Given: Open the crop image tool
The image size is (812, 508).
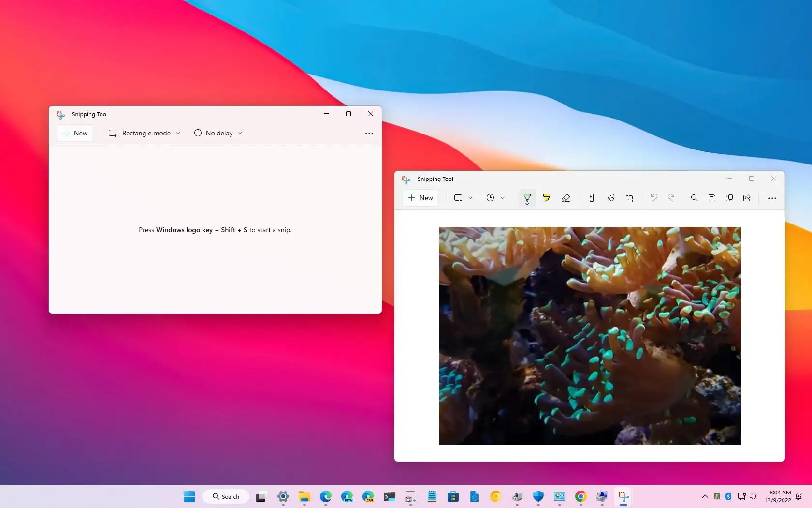Looking at the screenshot, I should click(630, 198).
